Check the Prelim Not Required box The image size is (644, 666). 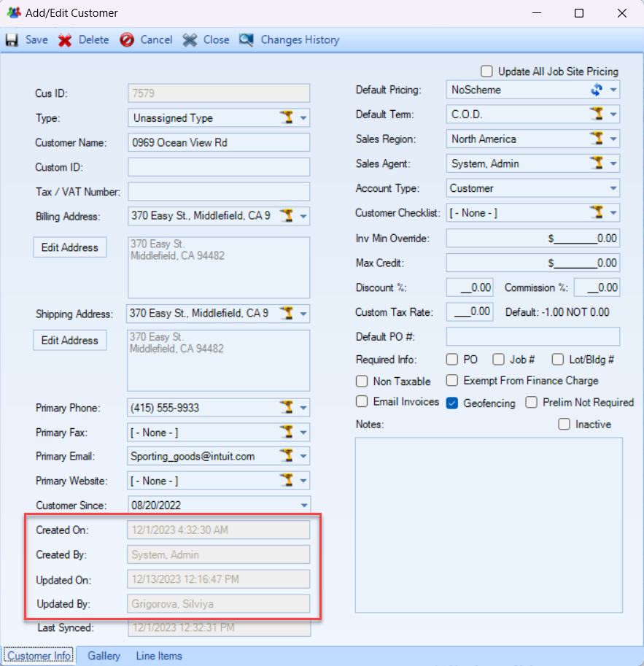point(532,402)
